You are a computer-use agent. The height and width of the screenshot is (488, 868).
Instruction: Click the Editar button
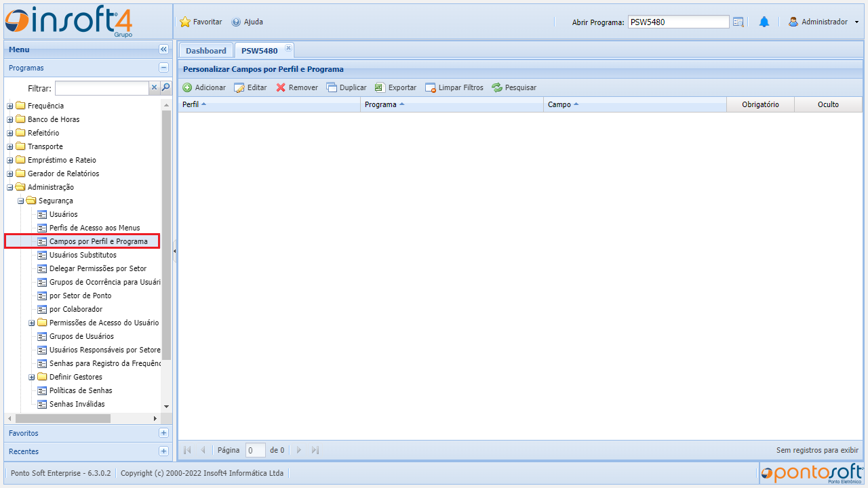(250, 87)
